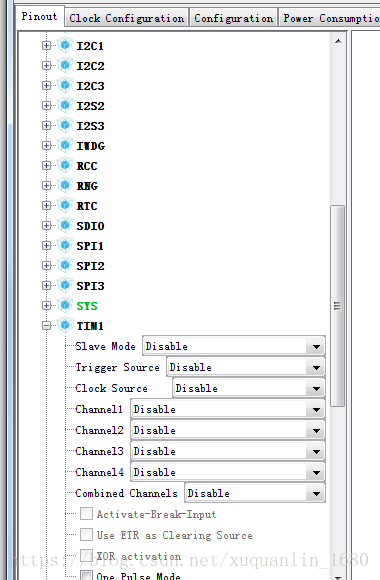Toggle XOR activation checkbox
380x580 pixels.
[x=87, y=556]
